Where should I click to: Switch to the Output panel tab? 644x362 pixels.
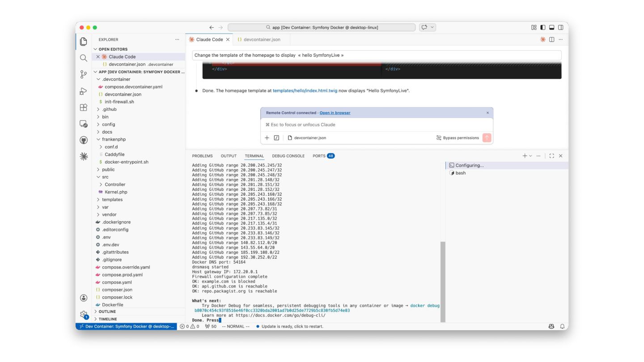point(229,156)
